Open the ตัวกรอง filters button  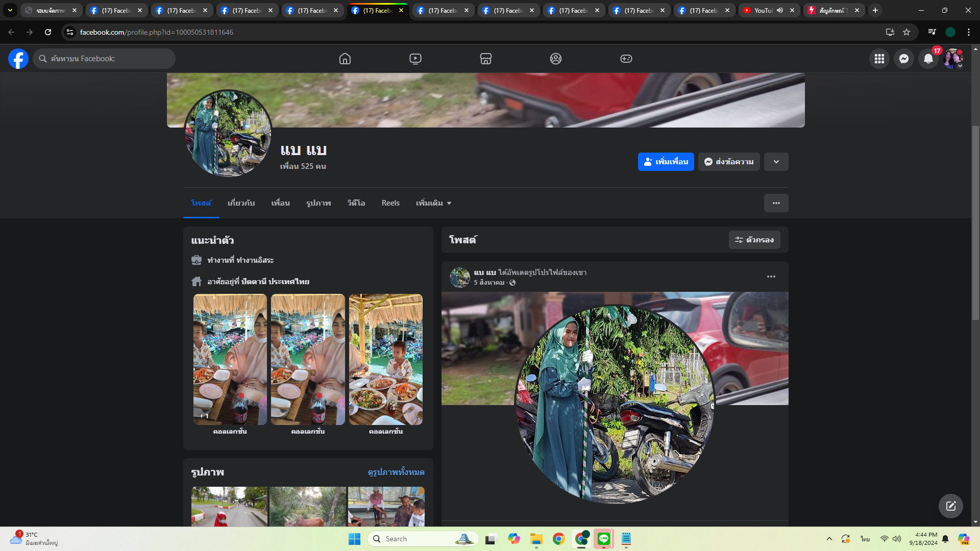pos(754,240)
